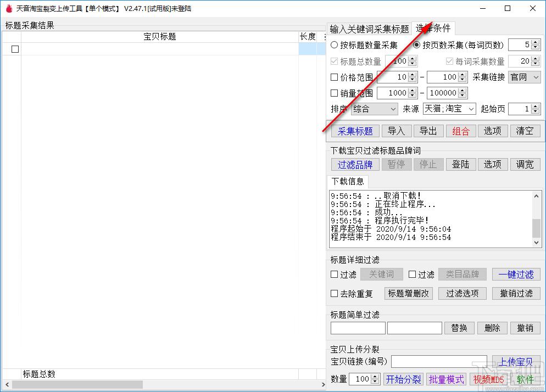Click the 一键过滤 button
Screen dimensions: 546x392
pos(516,275)
